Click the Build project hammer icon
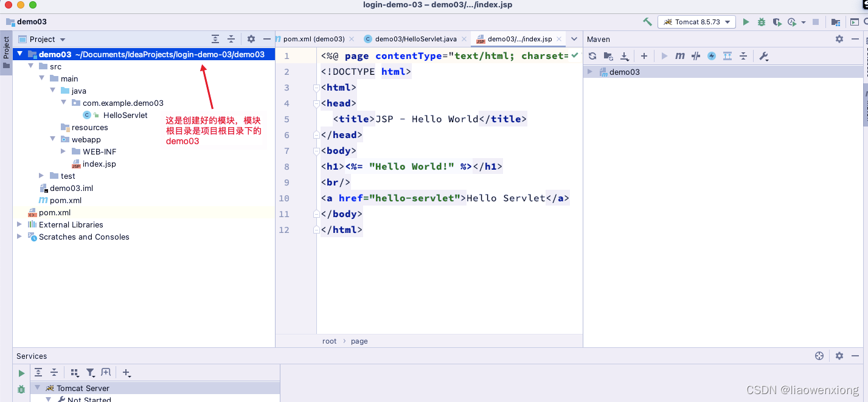The height and width of the screenshot is (402, 868). (647, 22)
